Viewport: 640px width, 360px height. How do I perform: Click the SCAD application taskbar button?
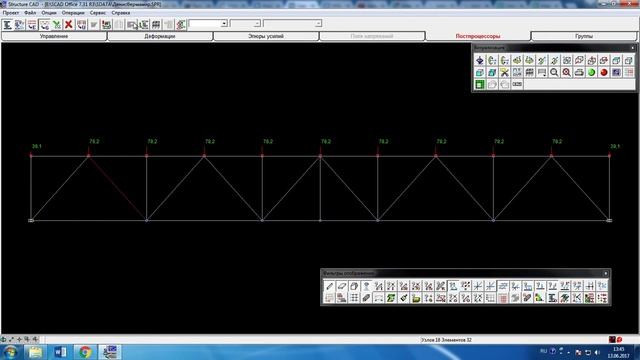pyautogui.click(x=110, y=352)
